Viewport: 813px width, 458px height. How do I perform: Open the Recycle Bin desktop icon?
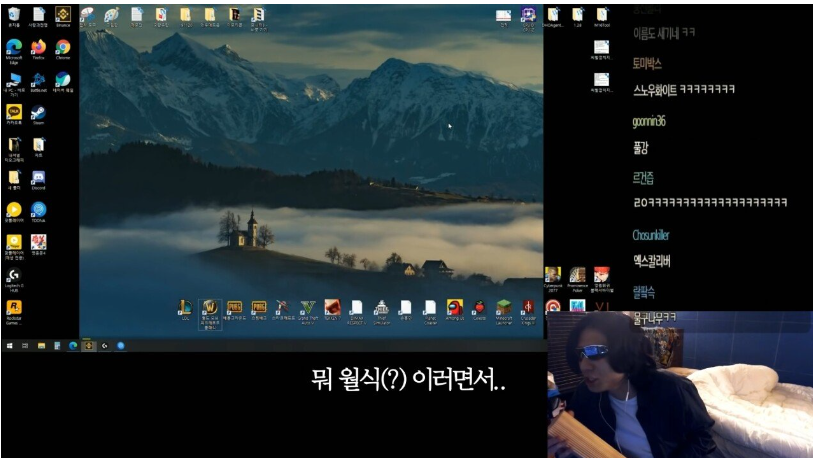[x=14, y=17]
